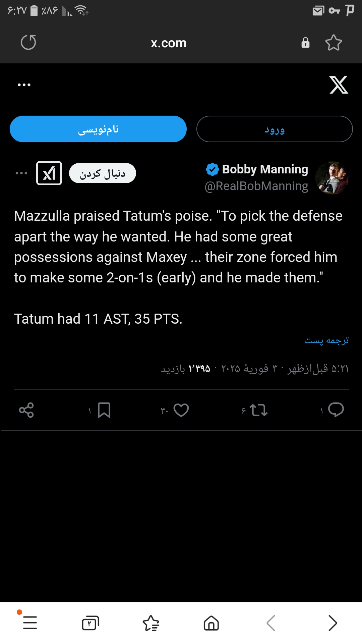Open Bobby Manning's profile picture
This screenshot has width=362, height=644.
tap(332, 178)
